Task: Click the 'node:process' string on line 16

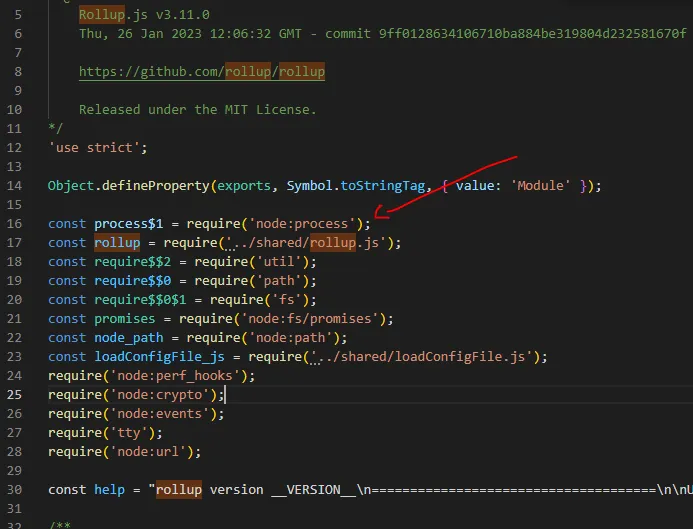Action: [302, 224]
